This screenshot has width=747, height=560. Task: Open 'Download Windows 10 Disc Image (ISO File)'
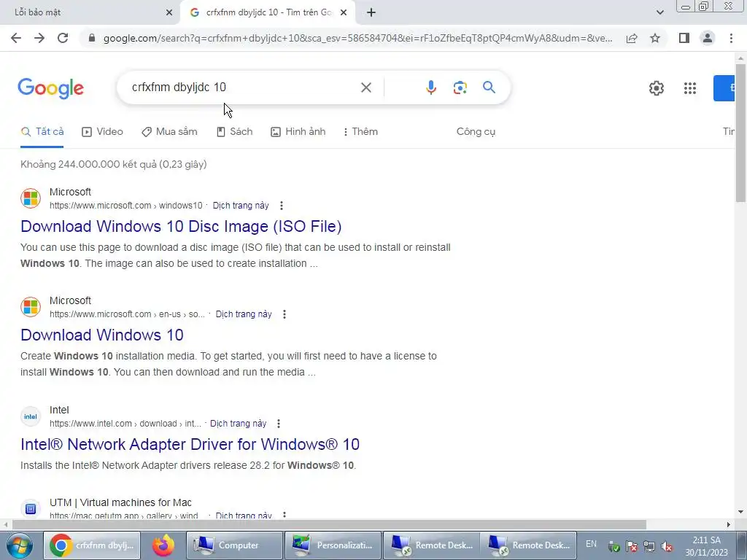181,226
